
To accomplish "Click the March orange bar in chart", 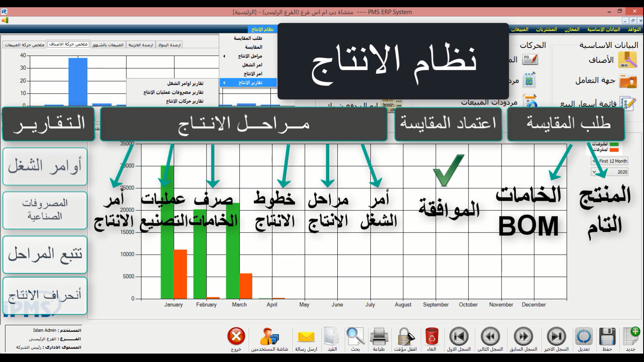I will pos(246,286).
